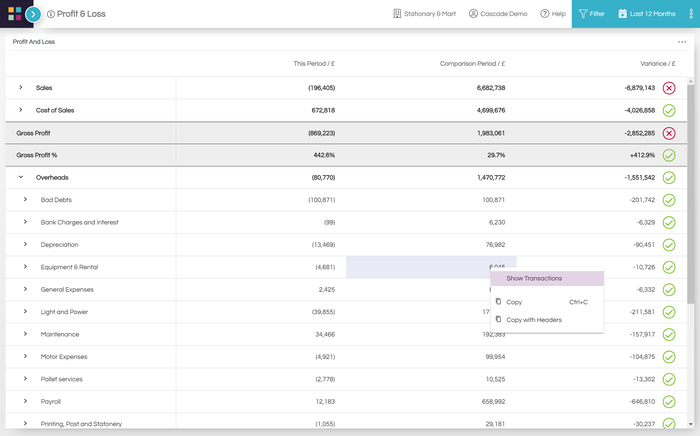Click the building icon for Stationary & Mart

pyautogui.click(x=397, y=14)
